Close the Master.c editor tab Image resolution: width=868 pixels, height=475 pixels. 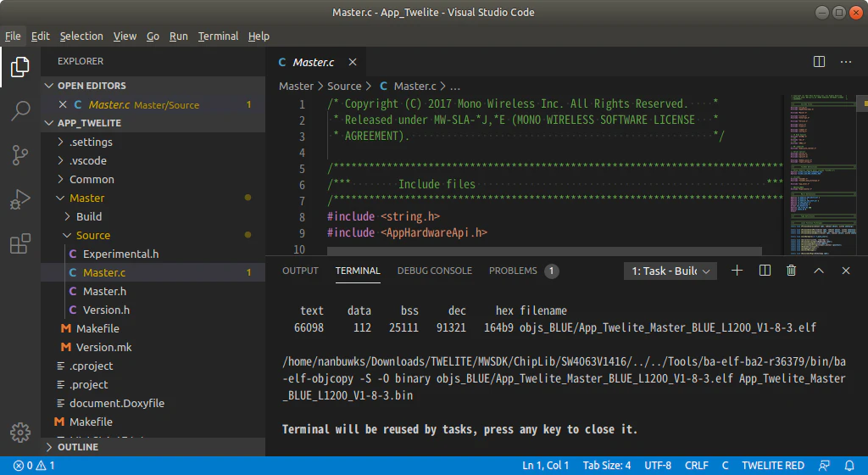pos(353,62)
